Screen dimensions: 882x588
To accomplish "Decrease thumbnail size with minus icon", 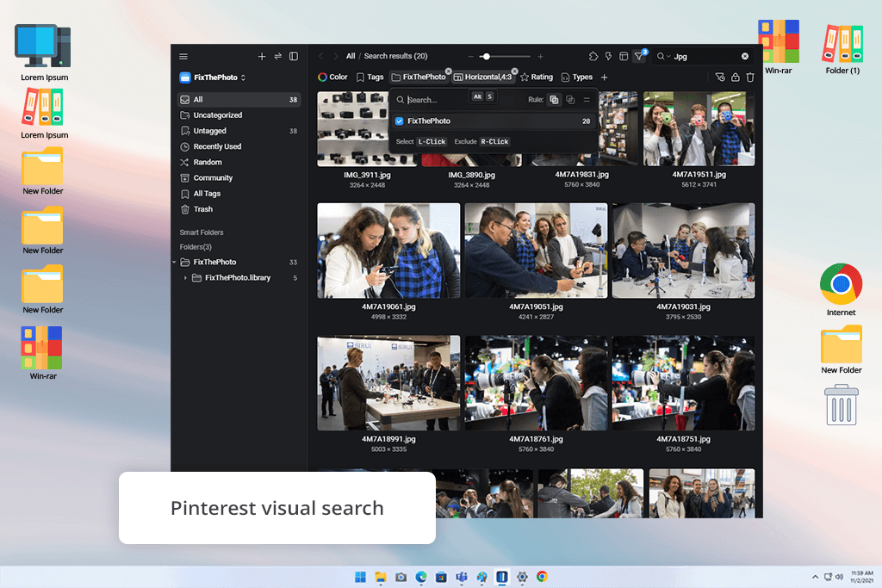I will point(471,56).
